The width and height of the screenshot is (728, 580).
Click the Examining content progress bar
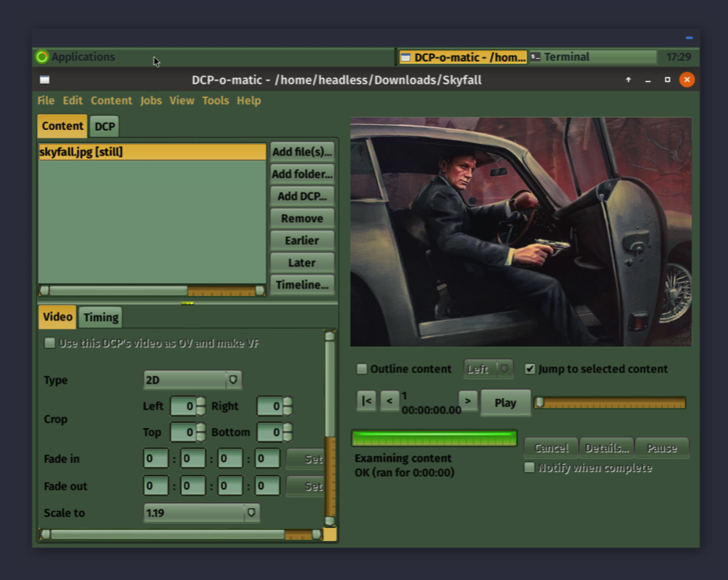(x=434, y=438)
